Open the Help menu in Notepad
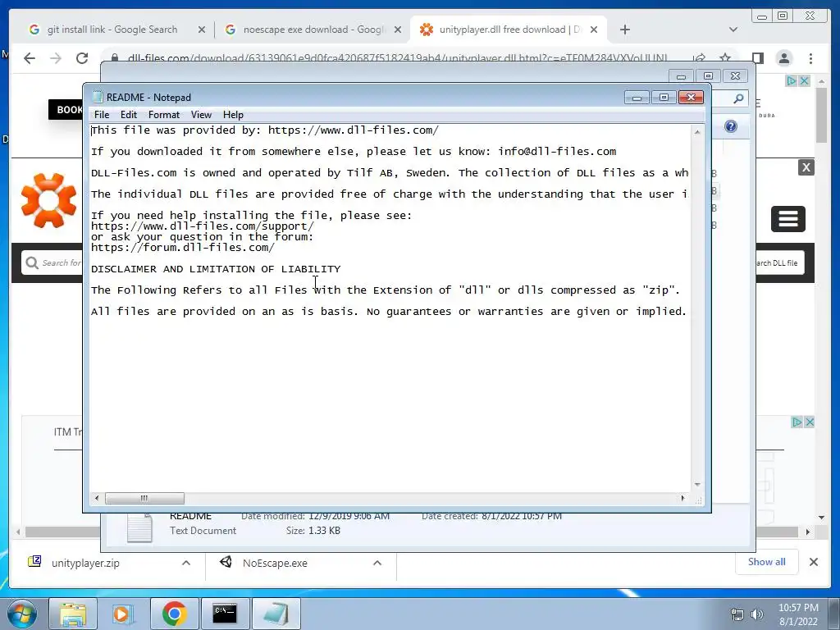The width and height of the screenshot is (840, 630). click(x=233, y=115)
